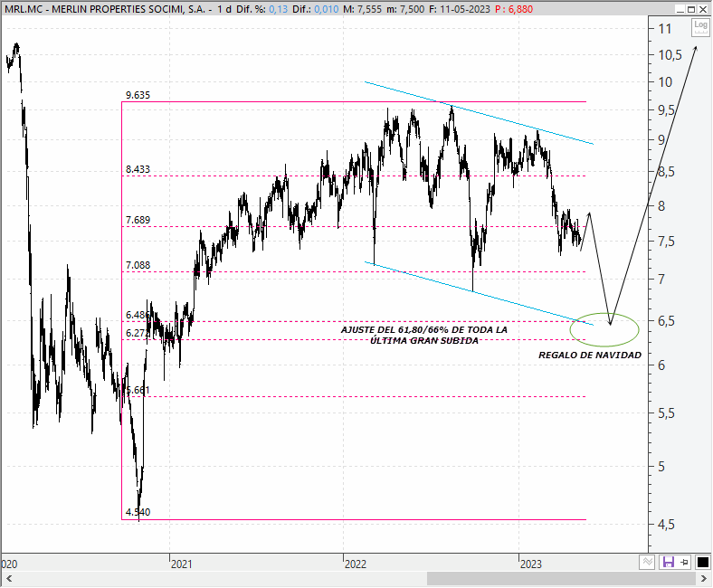Click the 6.486 Fibonacci level label
The width and height of the screenshot is (713, 588).
click(x=138, y=315)
